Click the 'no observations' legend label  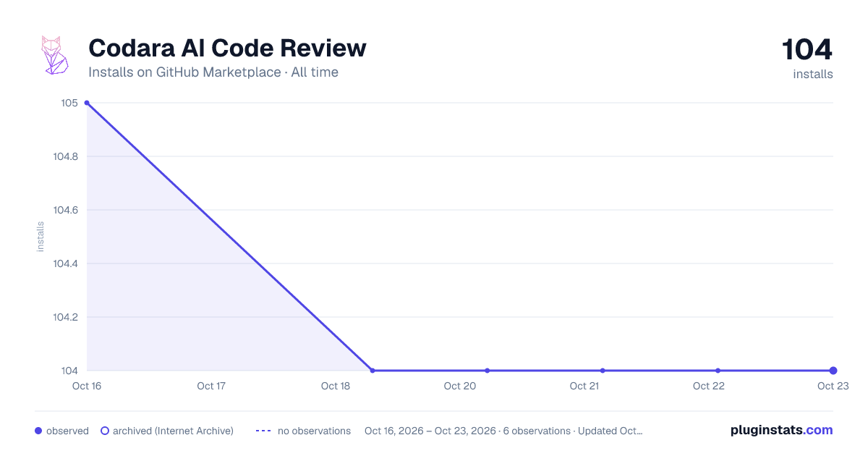pyautogui.click(x=314, y=431)
